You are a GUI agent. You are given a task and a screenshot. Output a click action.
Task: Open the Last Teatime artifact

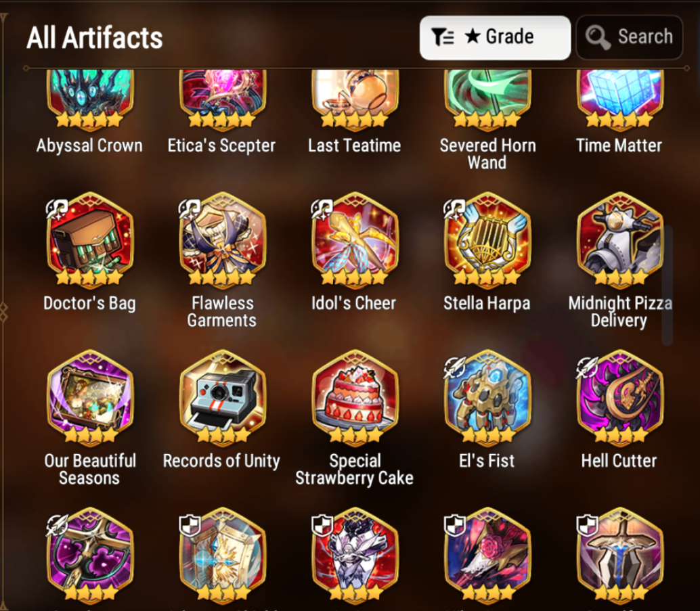pyautogui.click(x=355, y=99)
